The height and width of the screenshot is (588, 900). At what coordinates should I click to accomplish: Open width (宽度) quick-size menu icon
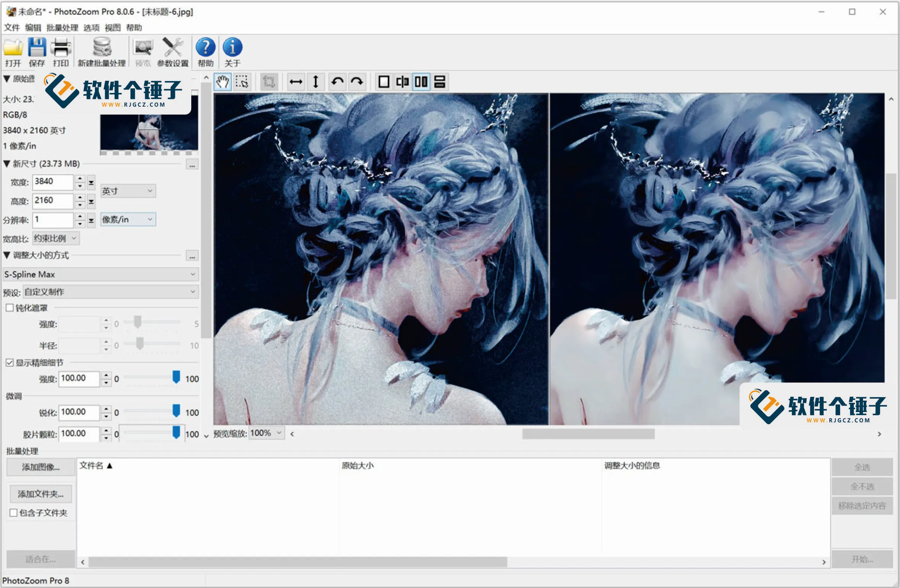(91, 183)
